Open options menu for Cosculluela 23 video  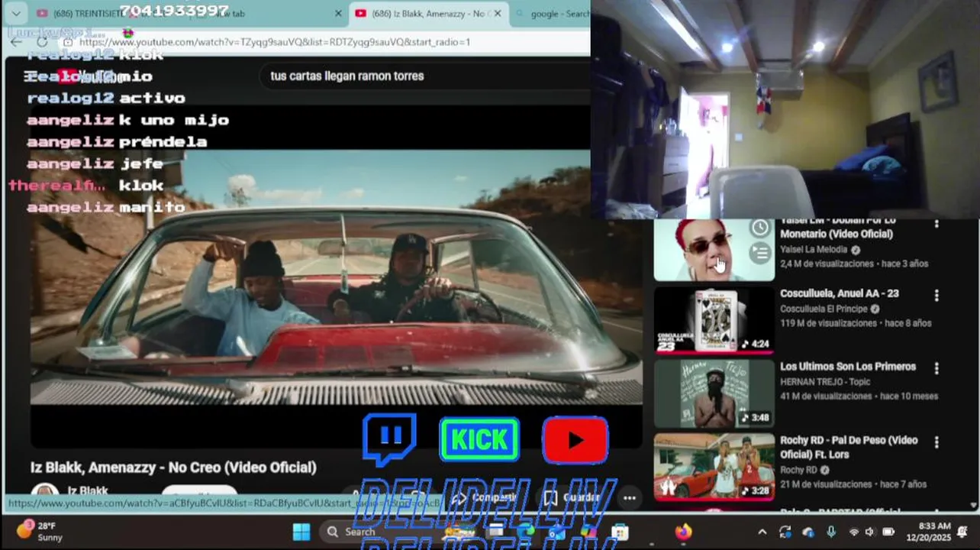tap(936, 295)
